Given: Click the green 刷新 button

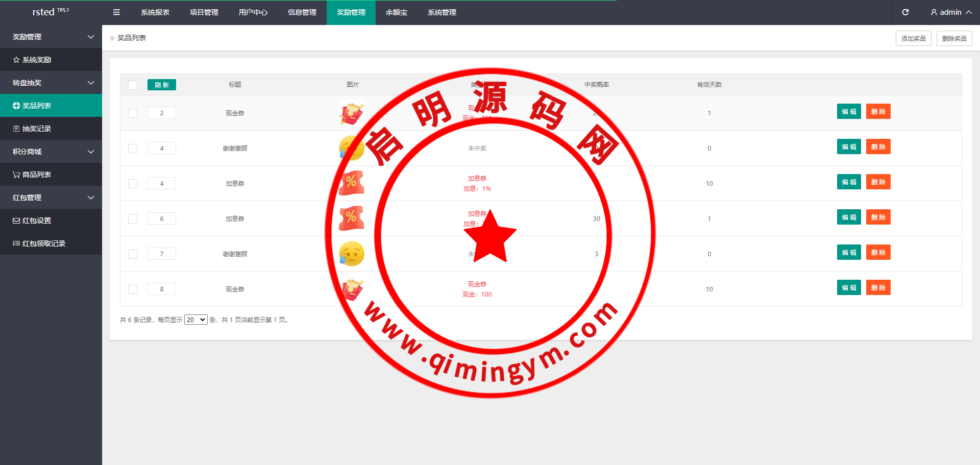Looking at the screenshot, I should [x=161, y=85].
